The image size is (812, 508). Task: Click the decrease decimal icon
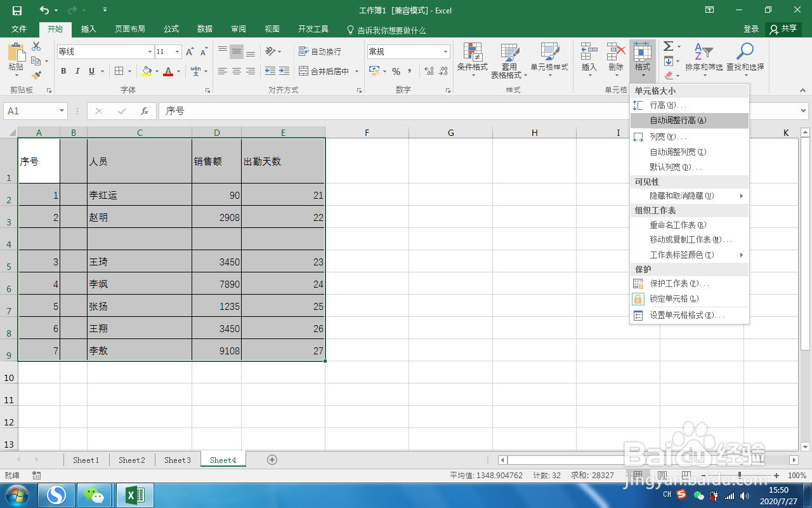tap(443, 71)
